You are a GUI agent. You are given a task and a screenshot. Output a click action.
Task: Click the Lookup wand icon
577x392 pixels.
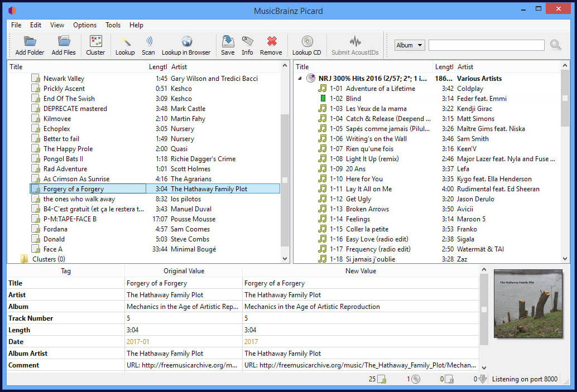click(126, 41)
